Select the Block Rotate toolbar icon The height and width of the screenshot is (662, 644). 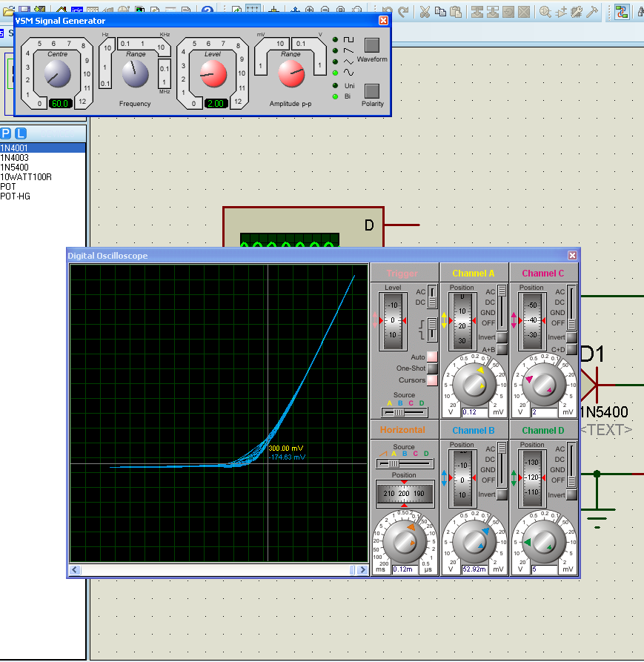(508, 11)
